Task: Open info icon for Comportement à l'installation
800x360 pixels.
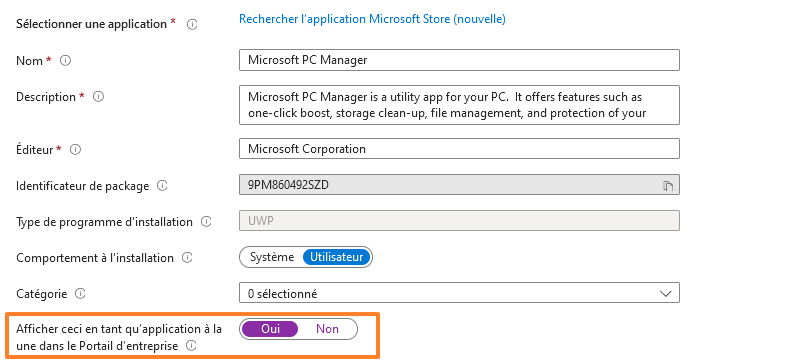Action: pyautogui.click(x=187, y=258)
